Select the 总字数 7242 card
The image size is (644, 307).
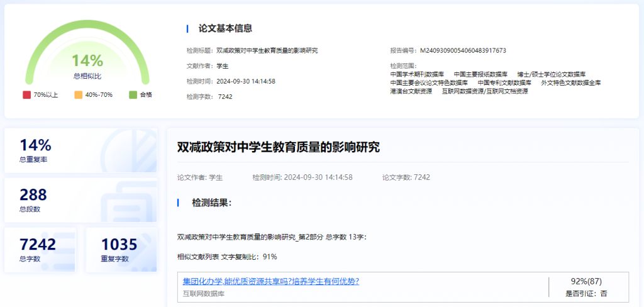pos(40,250)
